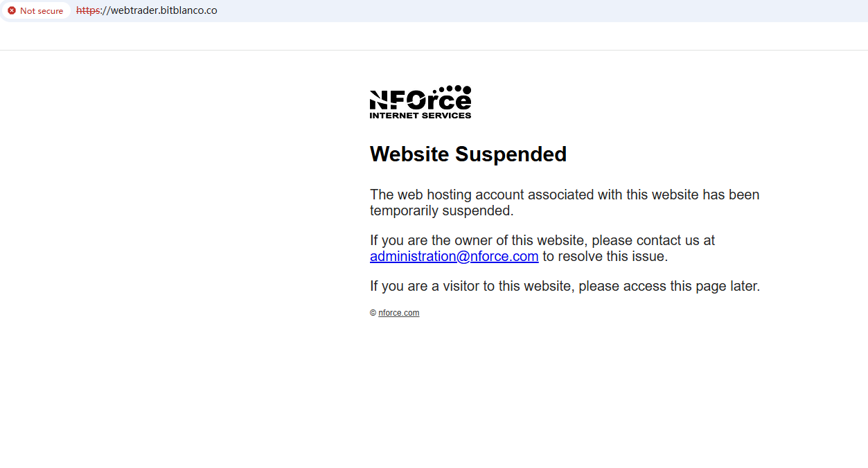The image size is (868, 468).
Task: Click the copyright symbol in the footer
Action: (373, 313)
